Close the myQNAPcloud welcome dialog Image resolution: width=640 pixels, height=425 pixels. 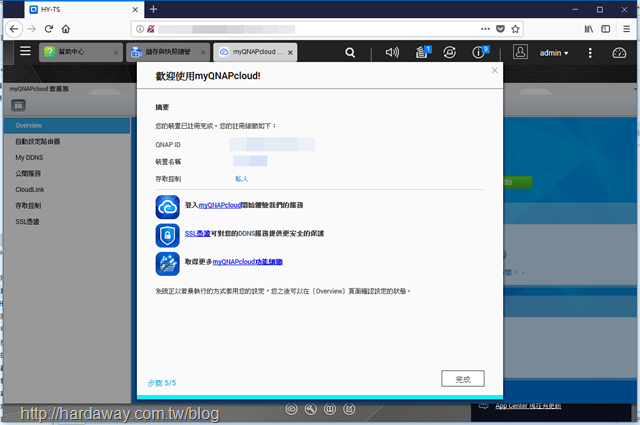click(x=495, y=70)
